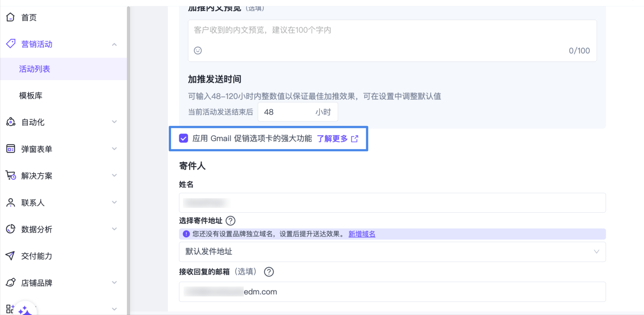
Task: Click the popup form icon
Action: [x=11, y=149]
